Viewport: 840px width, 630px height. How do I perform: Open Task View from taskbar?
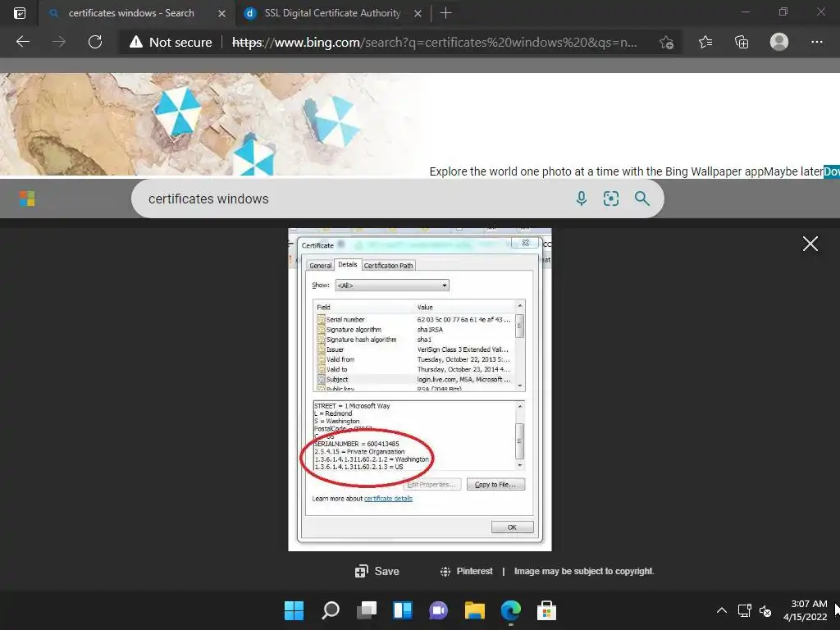coord(367,610)
